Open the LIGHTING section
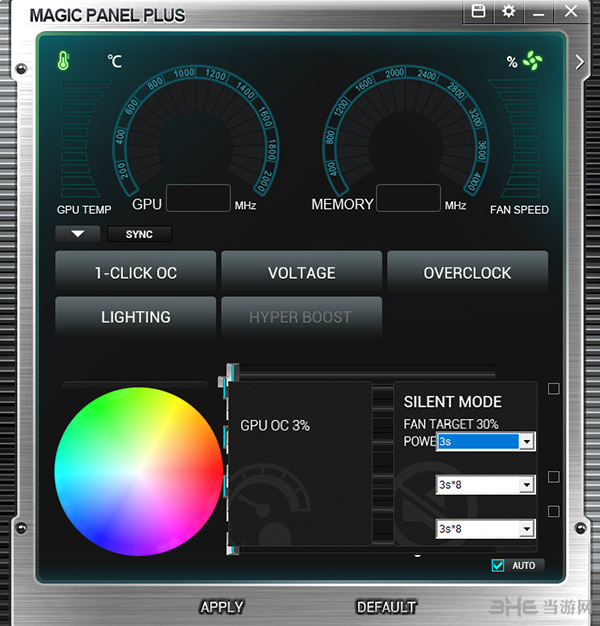This screenshot has width=600, height=626. [136, 317]
